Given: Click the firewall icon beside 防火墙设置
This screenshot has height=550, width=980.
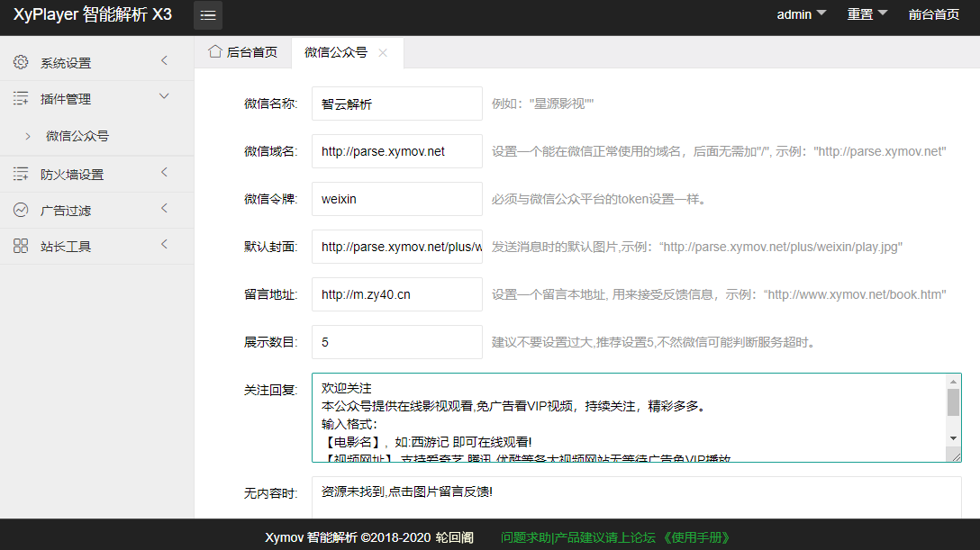Looking at the screenshot, I should [x=21, y=174].
